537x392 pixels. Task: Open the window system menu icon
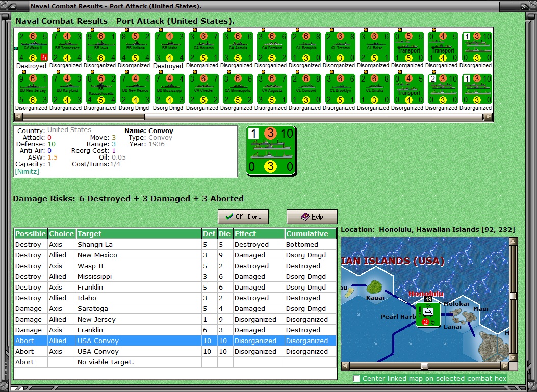tap(13, 6)
